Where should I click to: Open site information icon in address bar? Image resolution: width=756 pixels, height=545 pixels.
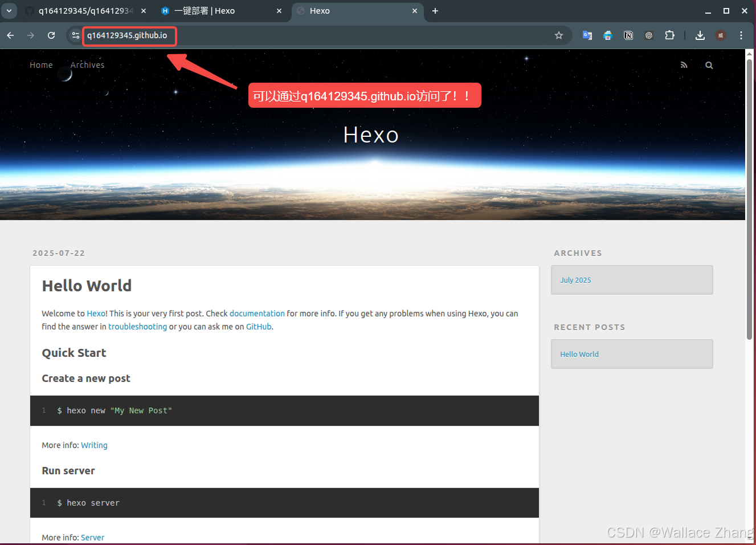point(75,35)
